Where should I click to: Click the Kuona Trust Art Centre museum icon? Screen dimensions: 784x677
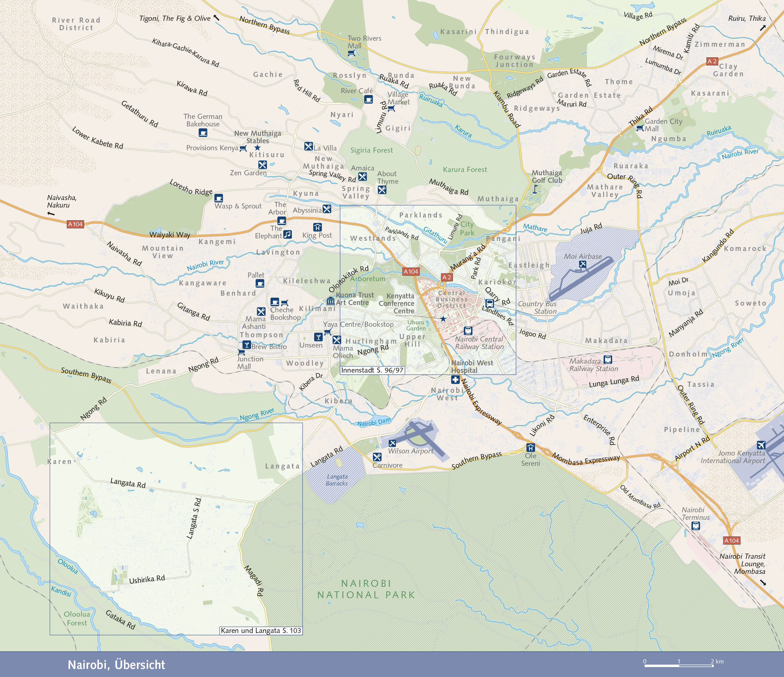point(330,301)
